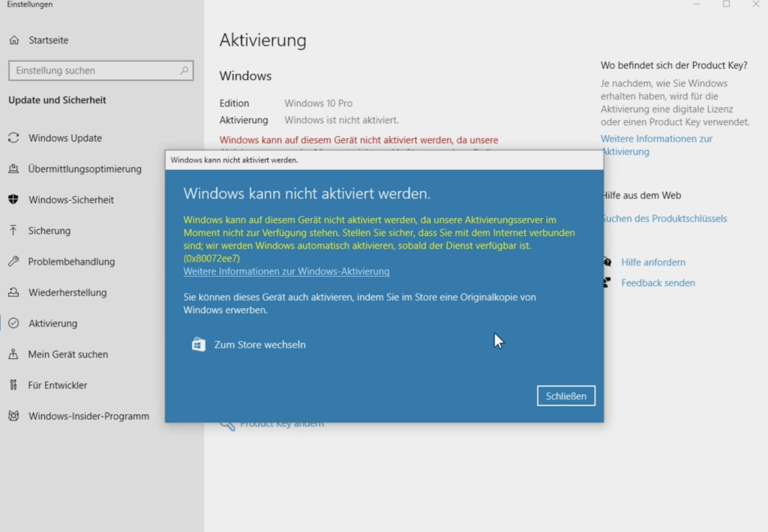Open the Sicherung backup settings

pos(50,231)
